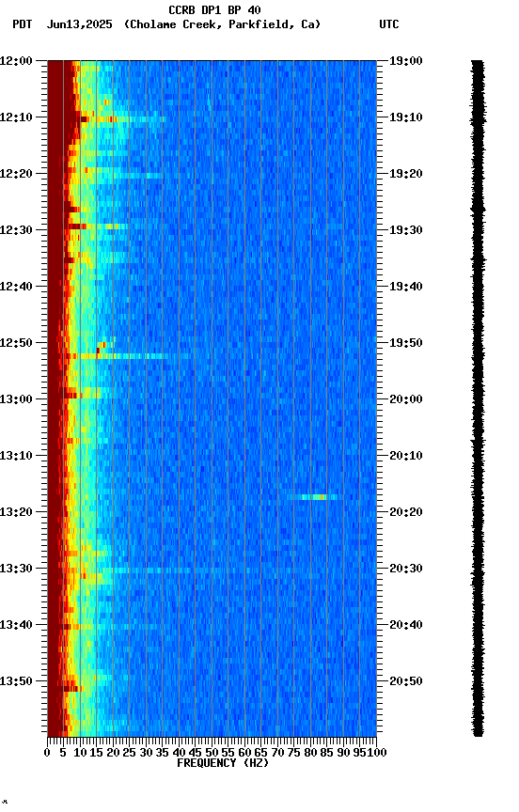Click the '12:00' PDT time label
The height and width of the screenshot is (812, 519).
tap(16, 61)
